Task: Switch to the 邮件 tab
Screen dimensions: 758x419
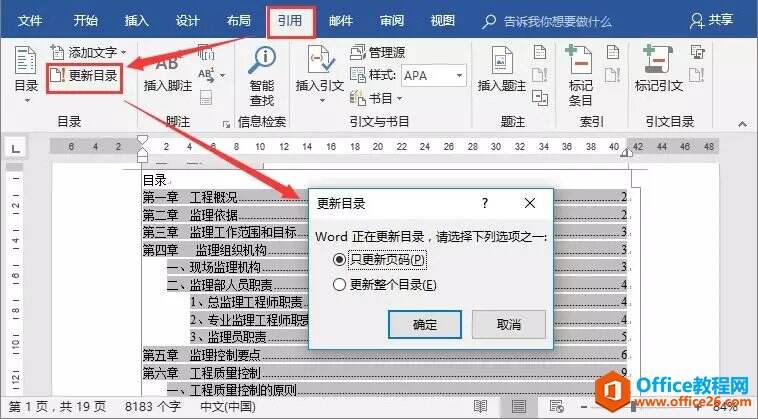Action: coord(341,20)
